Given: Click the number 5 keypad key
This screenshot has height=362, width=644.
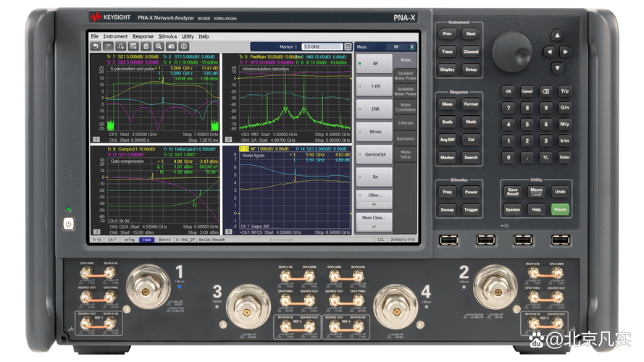Looking at the screenshot, I should tap(527, 124).
